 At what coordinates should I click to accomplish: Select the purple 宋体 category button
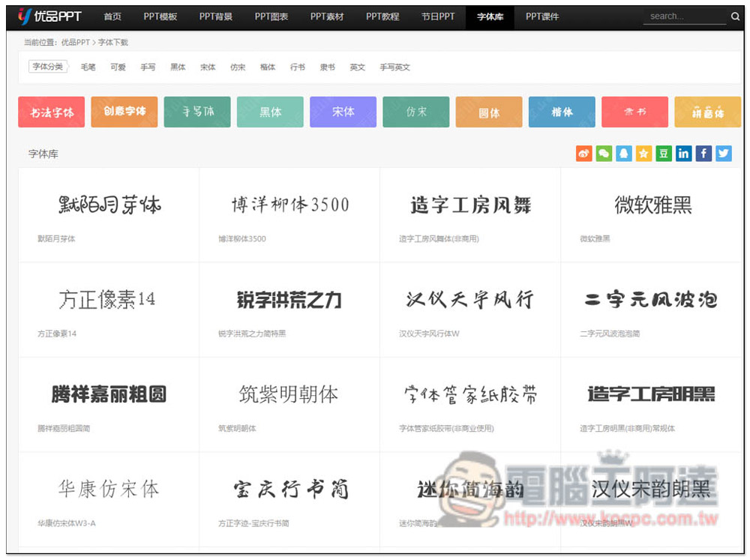coord(343,112)
